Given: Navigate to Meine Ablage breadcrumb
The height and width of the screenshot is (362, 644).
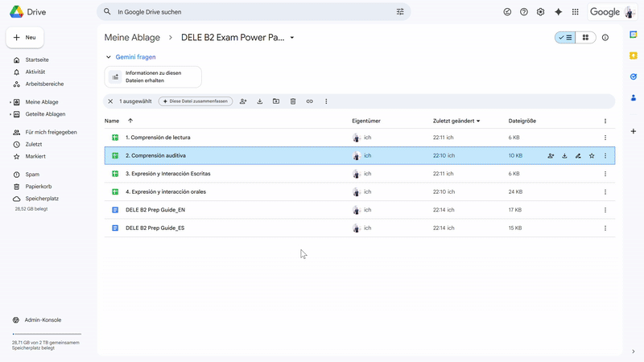Looking at the screenshot, I should point(132,37).
